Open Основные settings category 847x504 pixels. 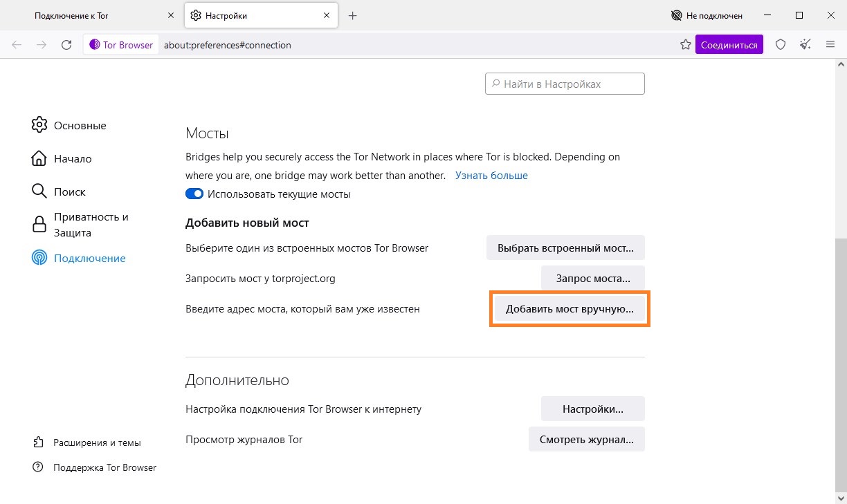tap(69, 126)
